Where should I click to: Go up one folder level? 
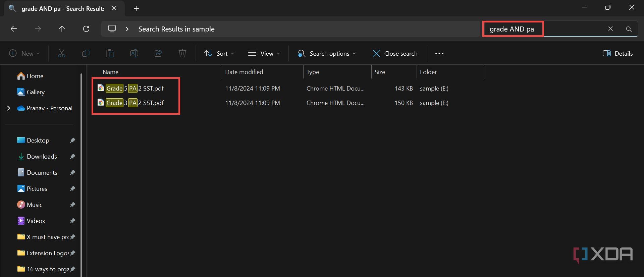62,29
